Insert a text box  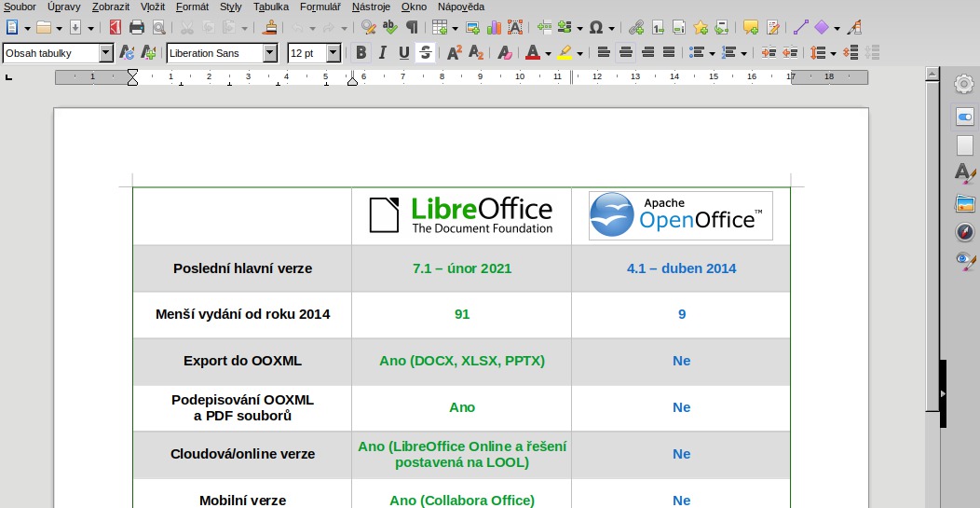pos(515,28)
